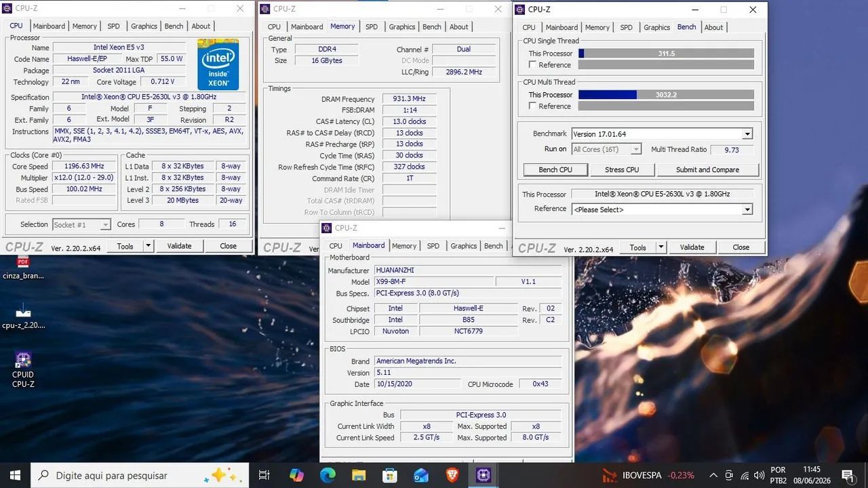Launch Brave browser from the taskbar
Viewport: 868px width, 488px height.
pos(452,475)
